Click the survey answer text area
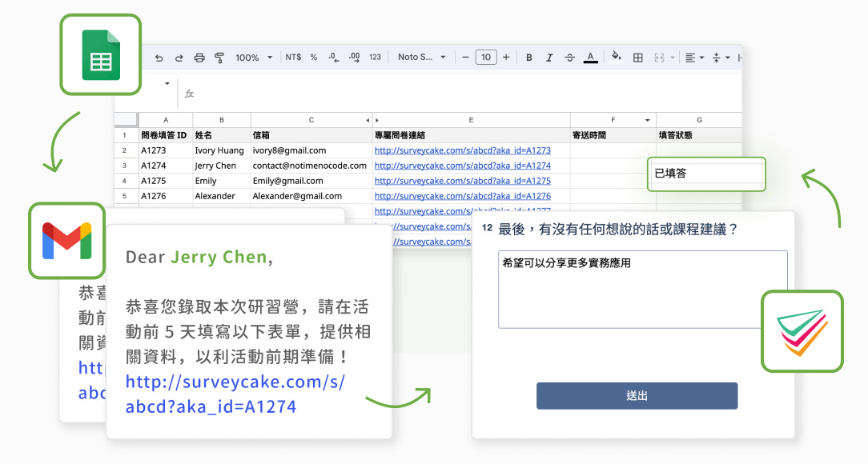Screen dimensions: 868x464 (x=643, y=290)
